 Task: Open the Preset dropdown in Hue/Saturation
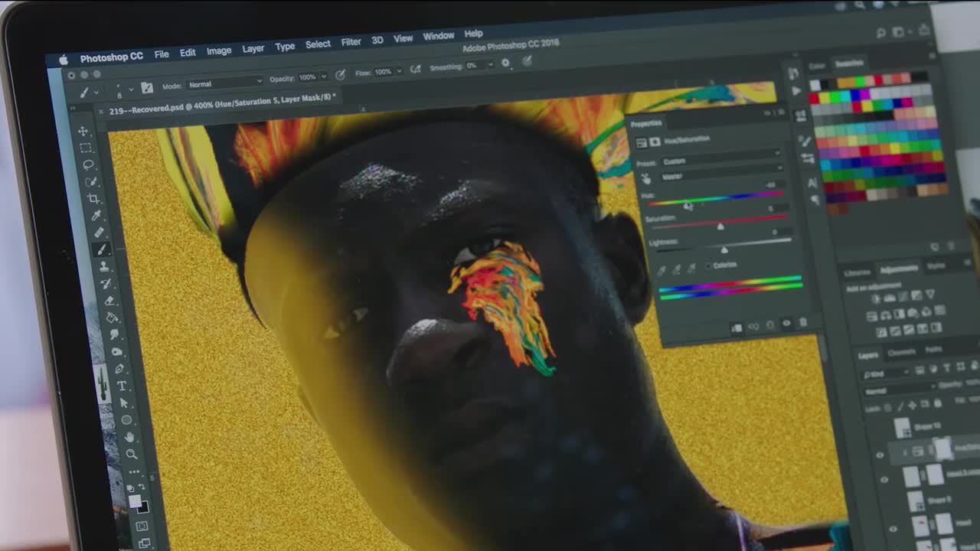coord(720,161)
